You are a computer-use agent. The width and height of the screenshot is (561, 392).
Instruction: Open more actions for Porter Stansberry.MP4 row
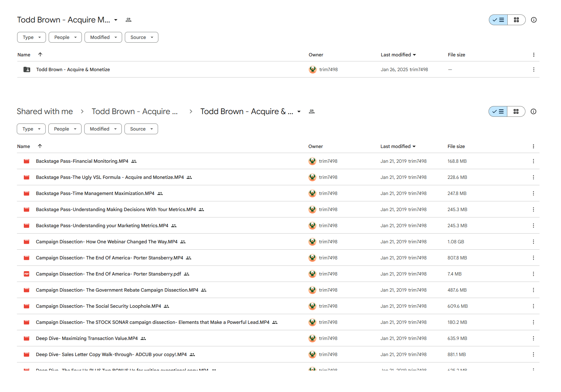533,258
